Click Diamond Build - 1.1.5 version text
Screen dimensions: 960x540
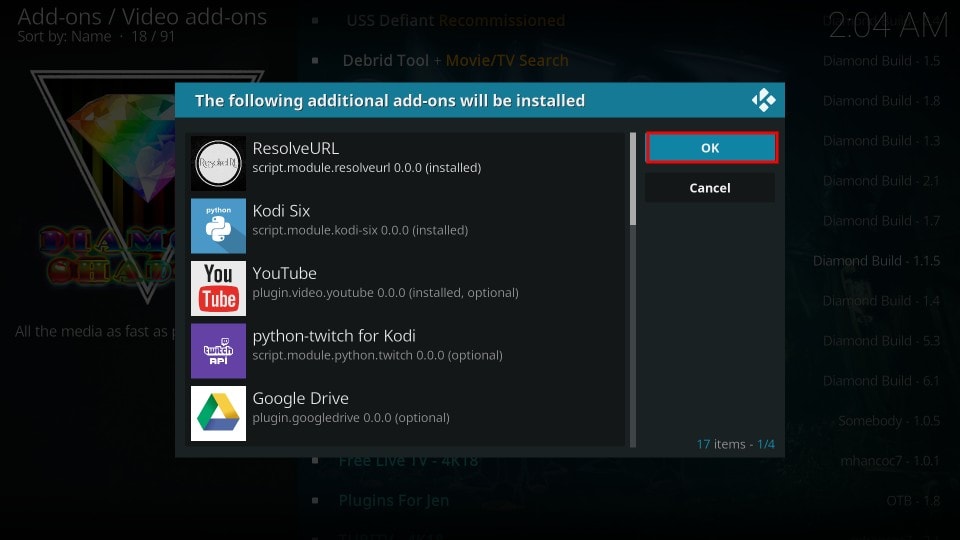[877, 261]
